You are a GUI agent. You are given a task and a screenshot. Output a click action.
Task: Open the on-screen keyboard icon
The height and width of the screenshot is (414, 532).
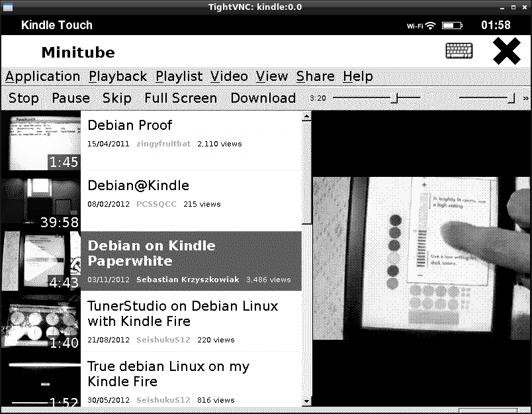459,51
